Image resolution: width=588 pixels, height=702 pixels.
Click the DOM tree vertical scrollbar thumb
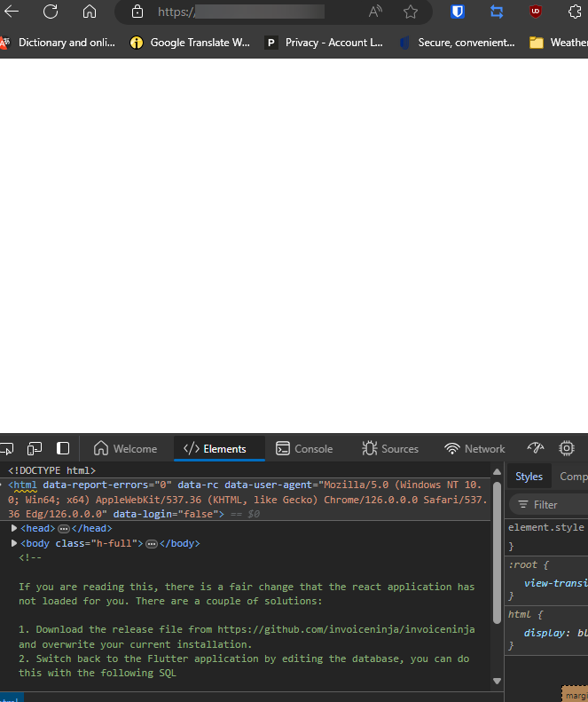point(497,553)
